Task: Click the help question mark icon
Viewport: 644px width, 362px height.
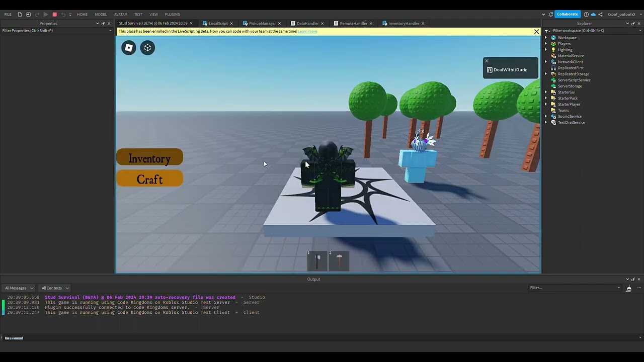Action: tap(586, 14)
